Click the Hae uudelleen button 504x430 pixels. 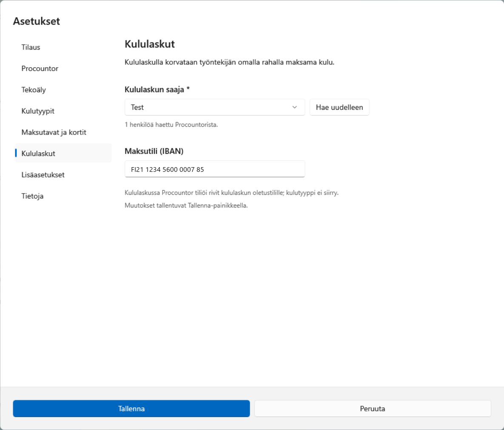click(x=339, y=107)
